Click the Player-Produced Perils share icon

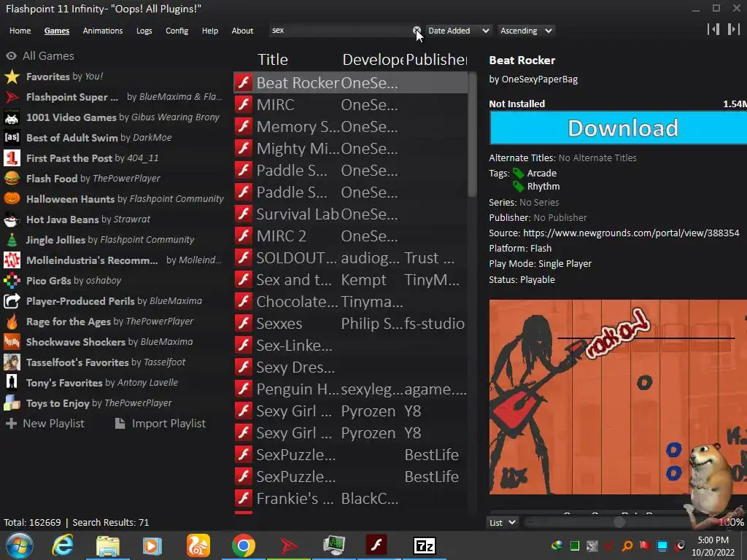click(x=12, y=301)
